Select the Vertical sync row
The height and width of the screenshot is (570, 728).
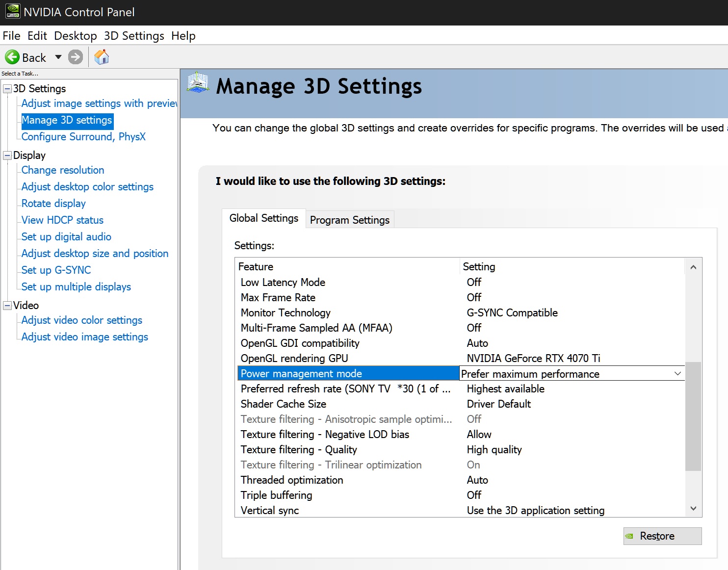(461, 510)
